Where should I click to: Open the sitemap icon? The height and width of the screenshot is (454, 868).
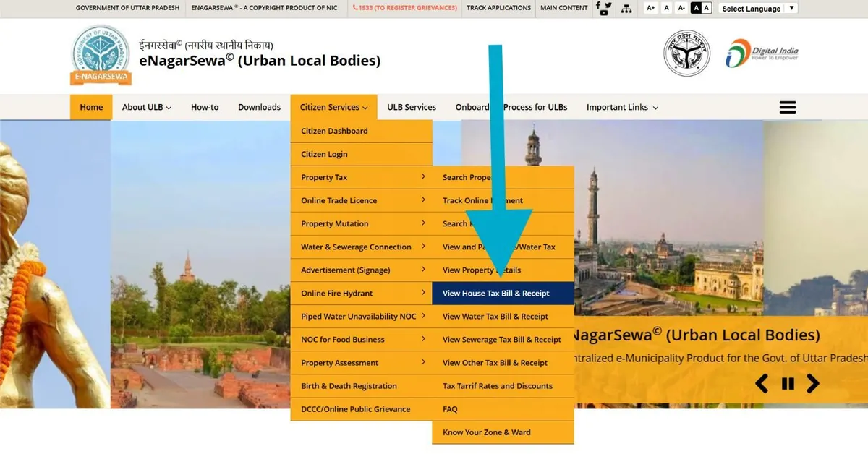[x=626, y=9]
